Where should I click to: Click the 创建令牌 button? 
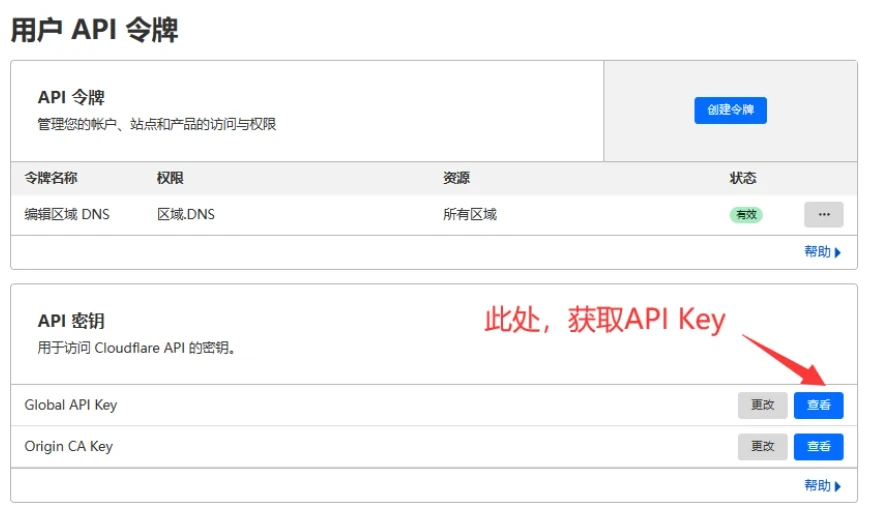(730, 110)
